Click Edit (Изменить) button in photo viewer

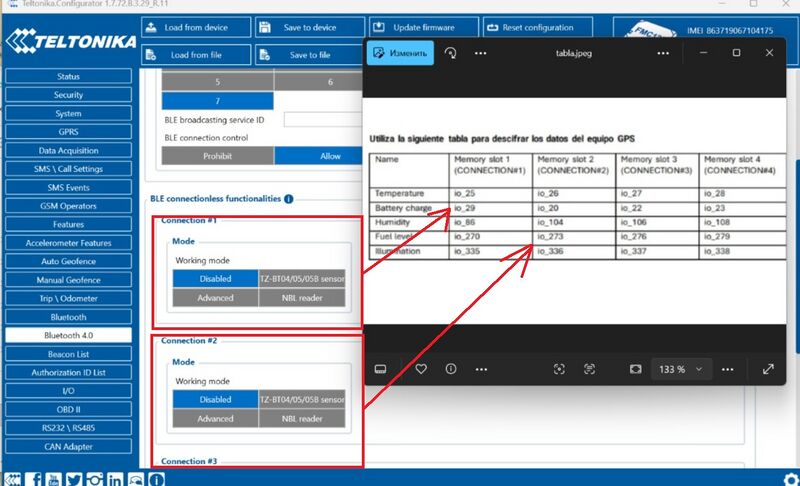coord(401,53)
